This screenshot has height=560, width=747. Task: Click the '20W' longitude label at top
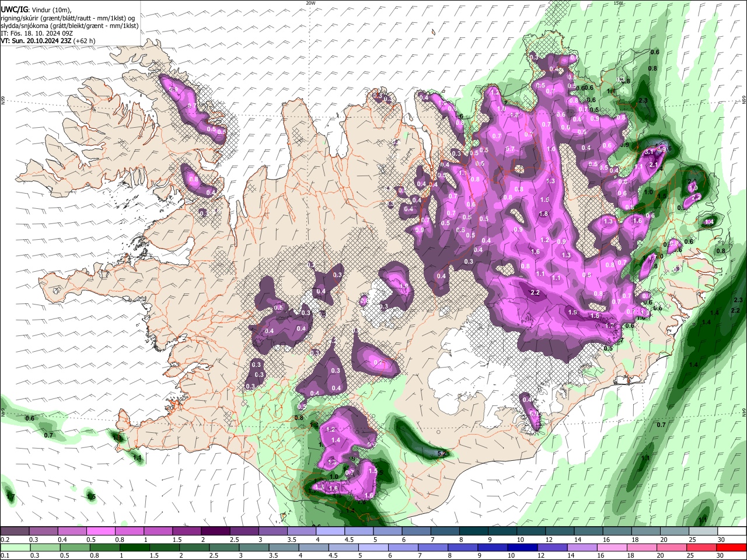tap(310, 3)
